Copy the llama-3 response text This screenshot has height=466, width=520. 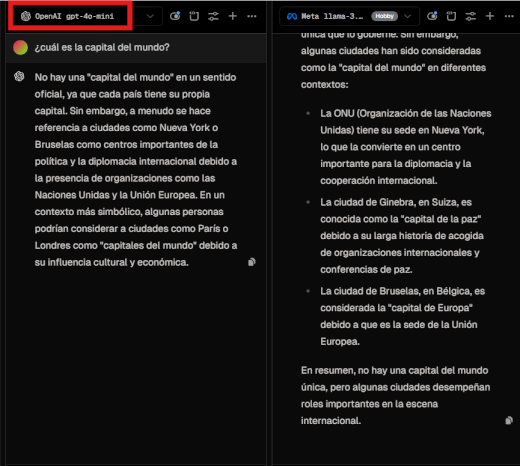point(509,421)
